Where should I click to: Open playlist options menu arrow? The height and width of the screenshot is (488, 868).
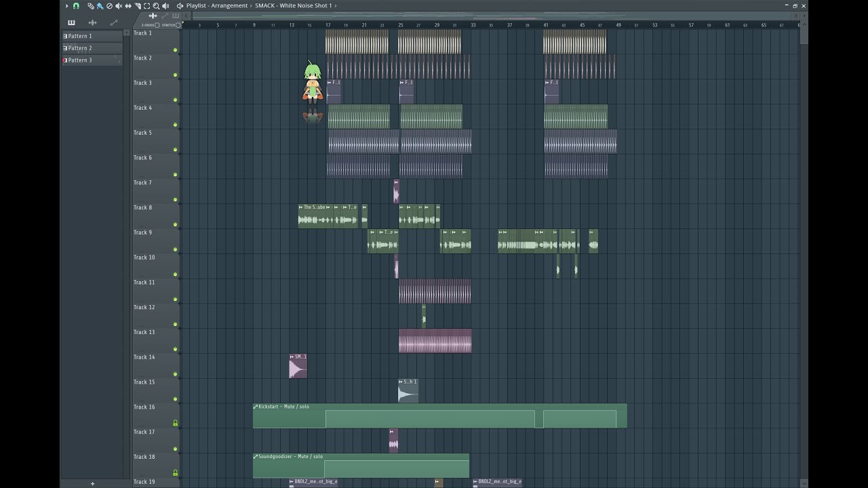pyautogui.click(x=66, y=6)
